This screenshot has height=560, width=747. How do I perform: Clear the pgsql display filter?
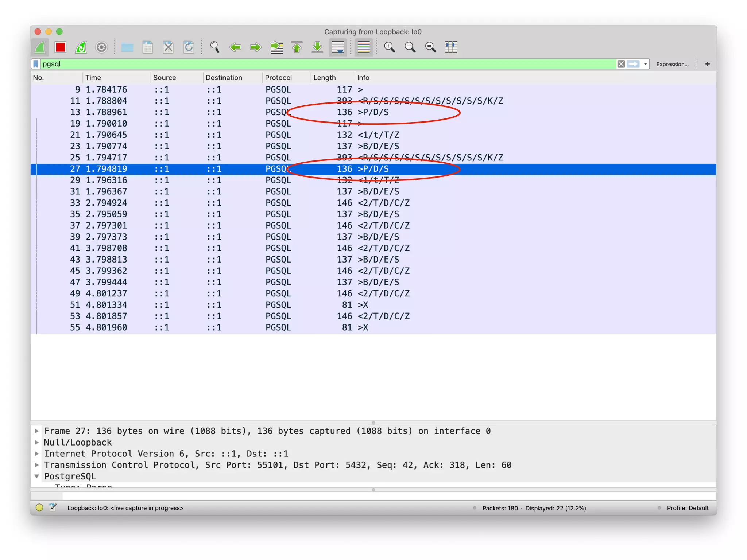click(x=621, y=64)
